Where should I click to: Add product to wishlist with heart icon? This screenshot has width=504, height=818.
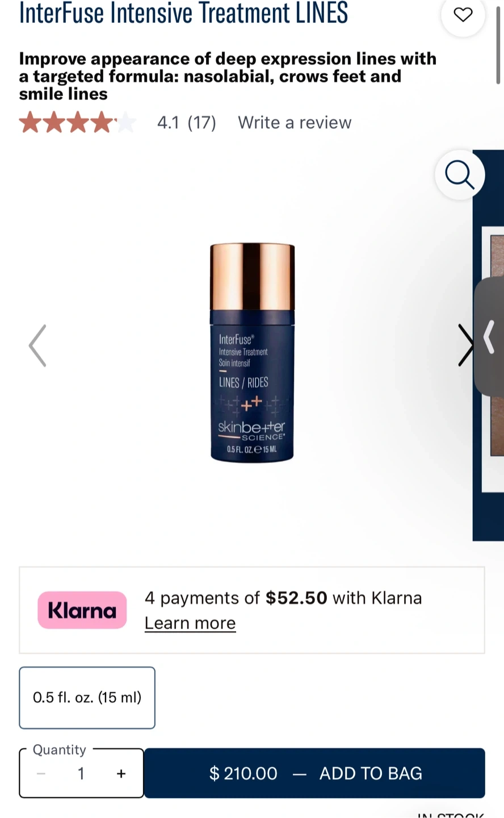click(x=463, y=15)
